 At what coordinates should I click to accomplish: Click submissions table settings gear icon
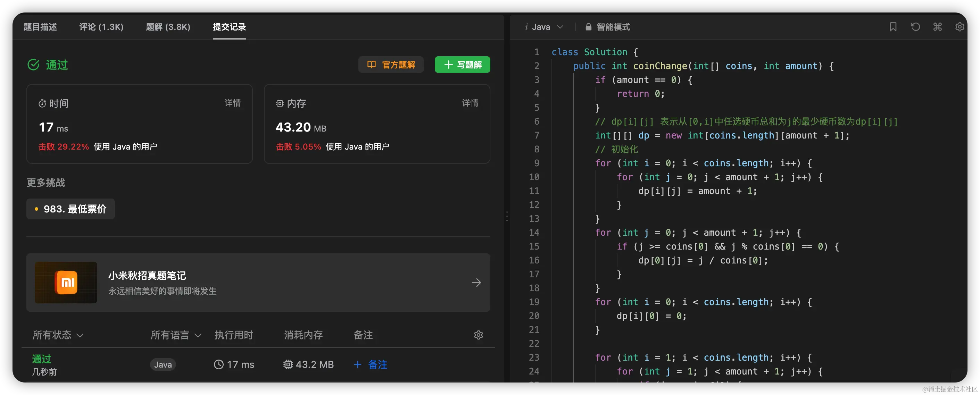[x=478, y=335]
